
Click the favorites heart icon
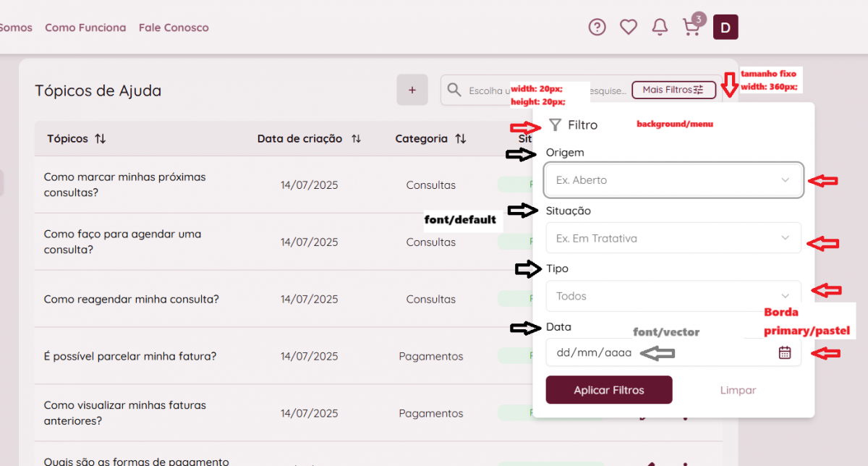coord(629,27)
